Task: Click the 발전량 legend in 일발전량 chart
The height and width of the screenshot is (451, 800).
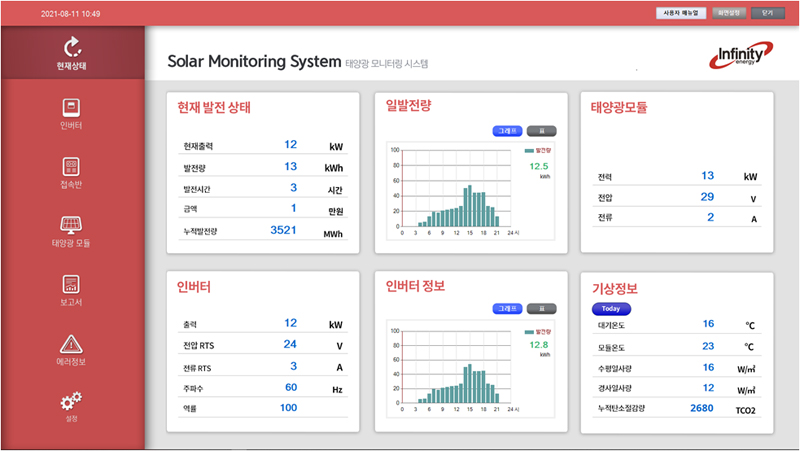Action: (x=538, y=151)
